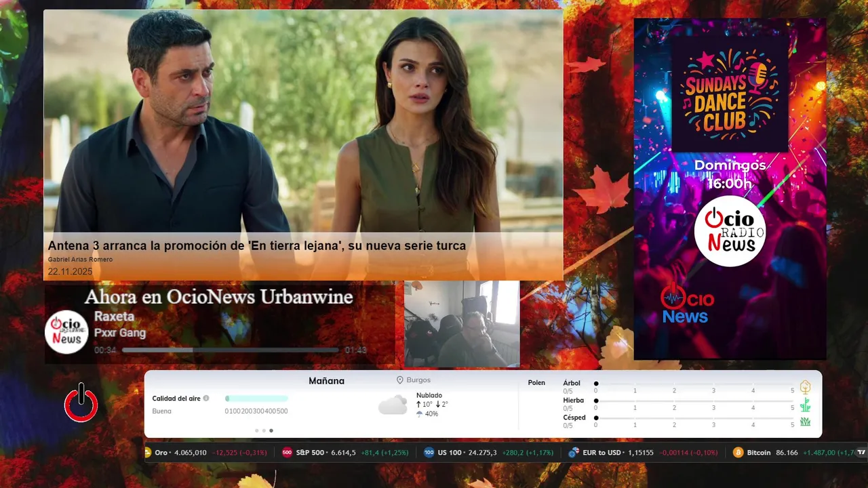Click the song playback progress bar
The height and width of the screenshot is (488, 868).
pyautogui.click(x=231, y=350)
